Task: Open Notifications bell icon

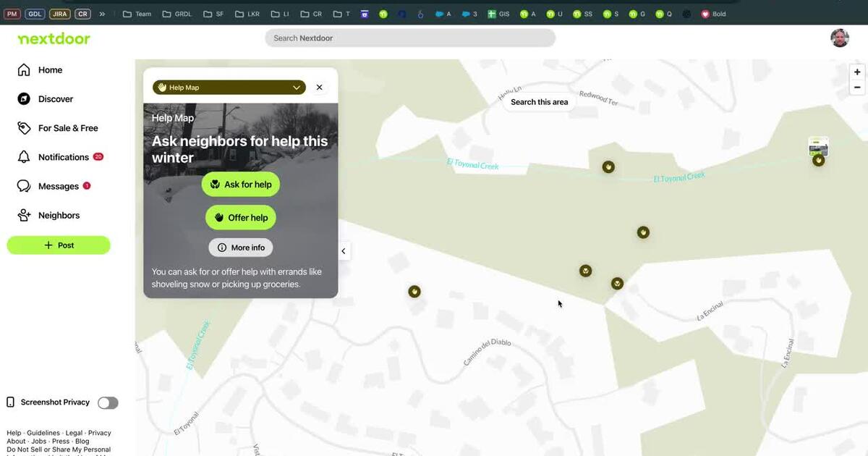Action: (x=24, y=157)
